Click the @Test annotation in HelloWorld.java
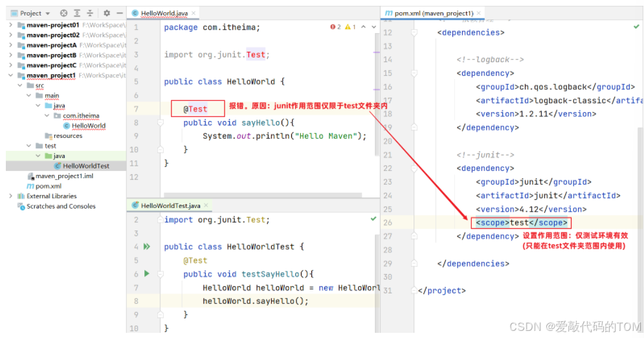The image size is (644, 338). (x=195, y=109)
